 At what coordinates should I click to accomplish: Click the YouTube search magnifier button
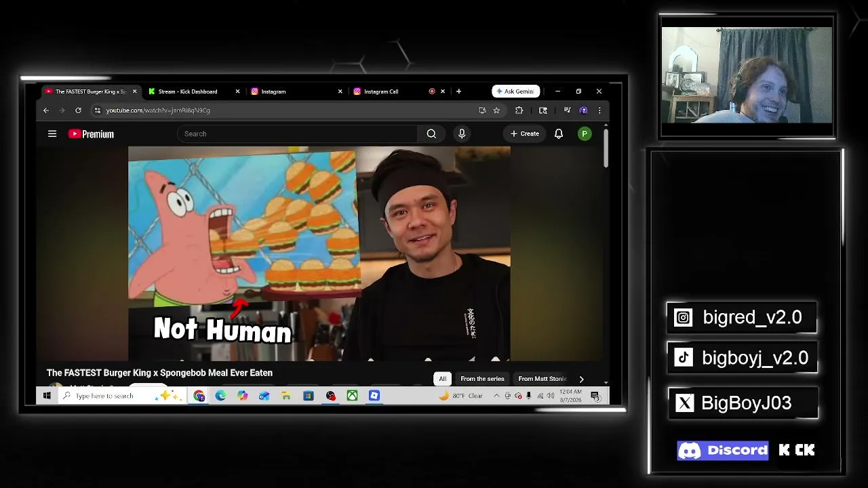click(431, 134)
